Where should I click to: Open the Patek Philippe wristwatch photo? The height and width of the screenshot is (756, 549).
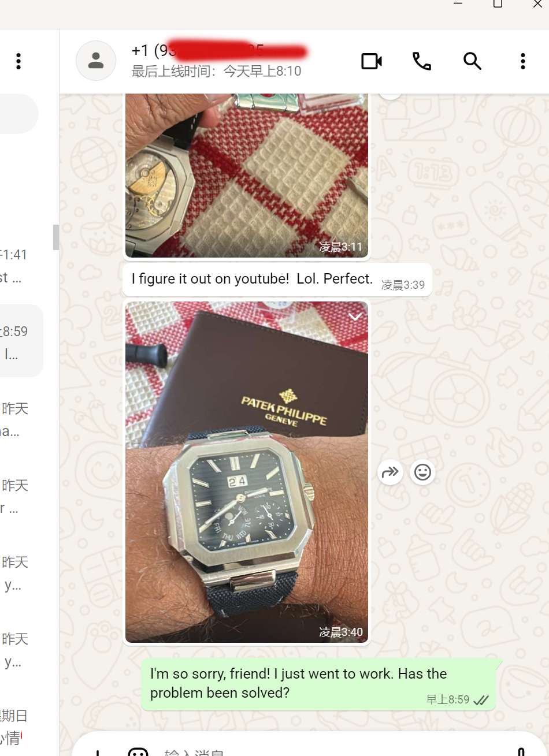click(247, 472)
